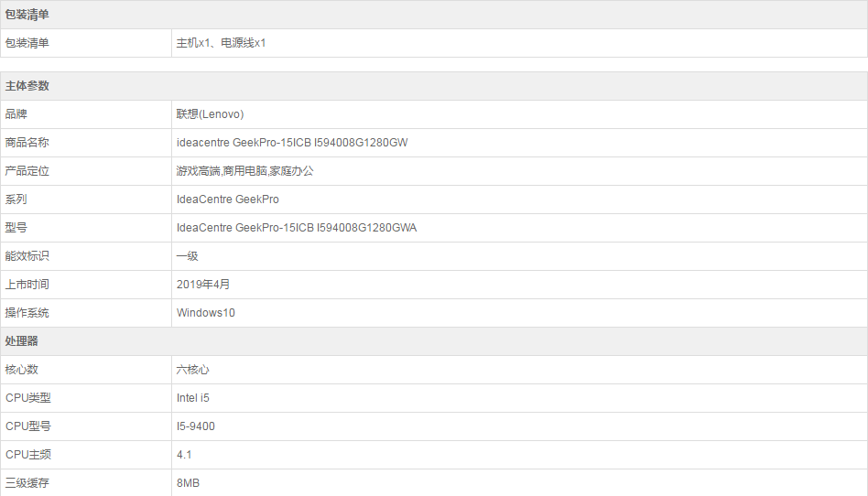Screen dimensions: 868x496
Task: Select the CPU主频 row label
Action: pos(28,455)
